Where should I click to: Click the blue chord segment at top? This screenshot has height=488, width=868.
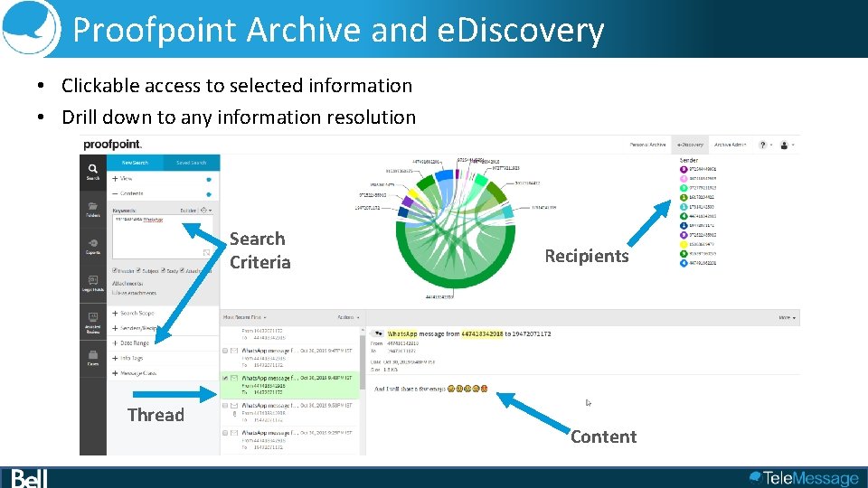click(443, 176)
